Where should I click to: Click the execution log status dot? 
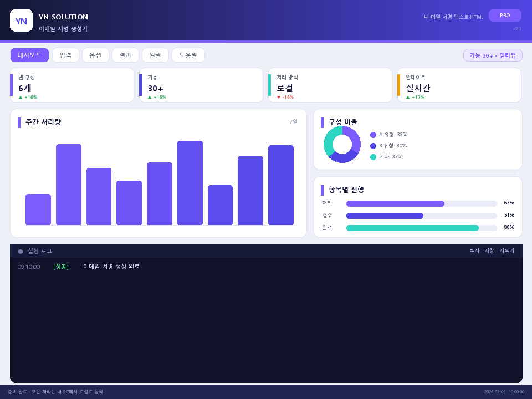pyautogui.click(x=21, y=252)
